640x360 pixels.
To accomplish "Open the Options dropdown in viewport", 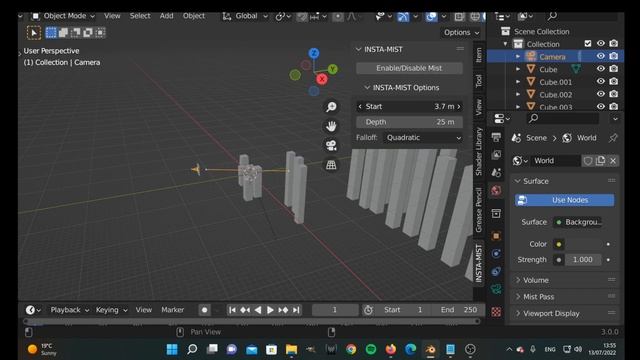I will point(461,33).
